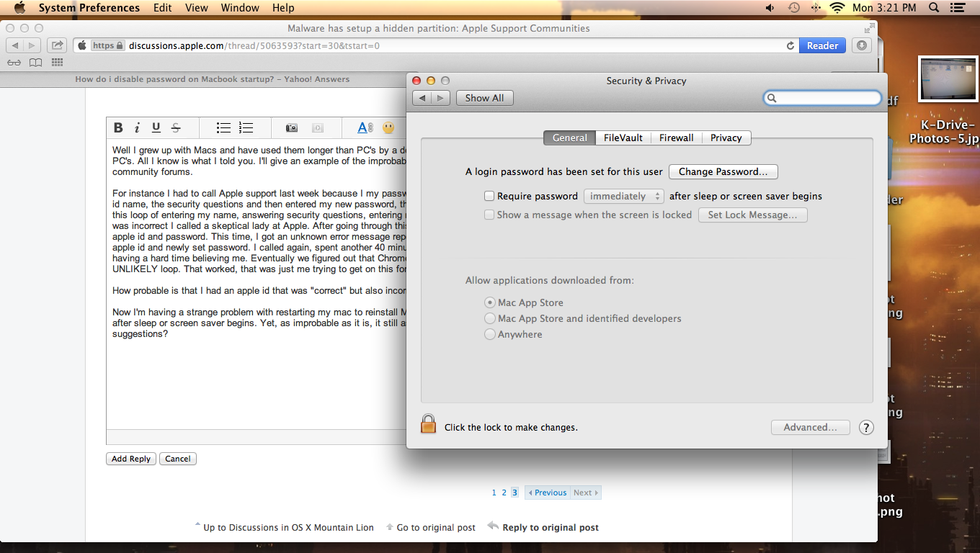Insert a numbered list in editor

coord(246,128)
